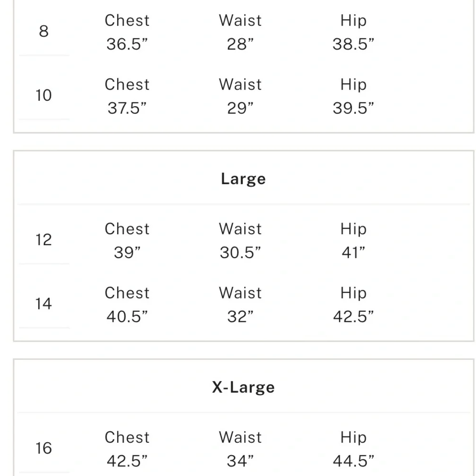The width and height of the screenshot is (476, 476).
Task: Click size 12 chest value 39"
Action: [x=127, y=253]
